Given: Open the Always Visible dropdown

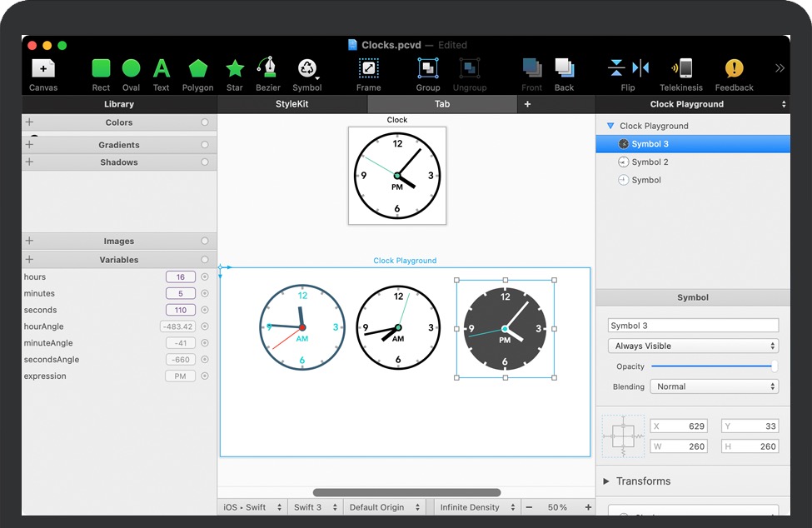Looking at the screenshot, I should (693, 346).
